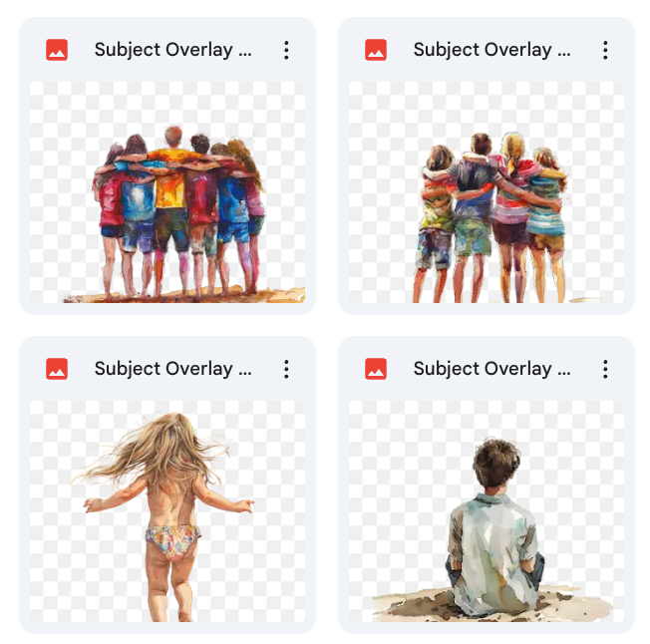Open more options for sitting boy file
The image size is (650, 644).
click(605, 369)
